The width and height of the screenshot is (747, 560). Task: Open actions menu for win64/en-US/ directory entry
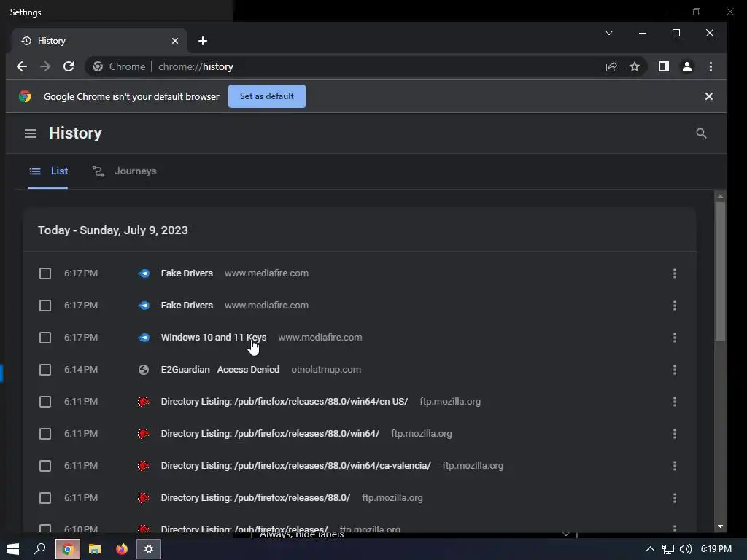675,402
